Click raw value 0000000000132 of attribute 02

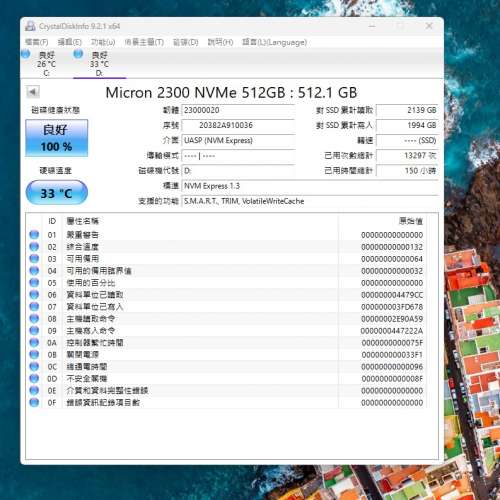click(x=392, y=247)
